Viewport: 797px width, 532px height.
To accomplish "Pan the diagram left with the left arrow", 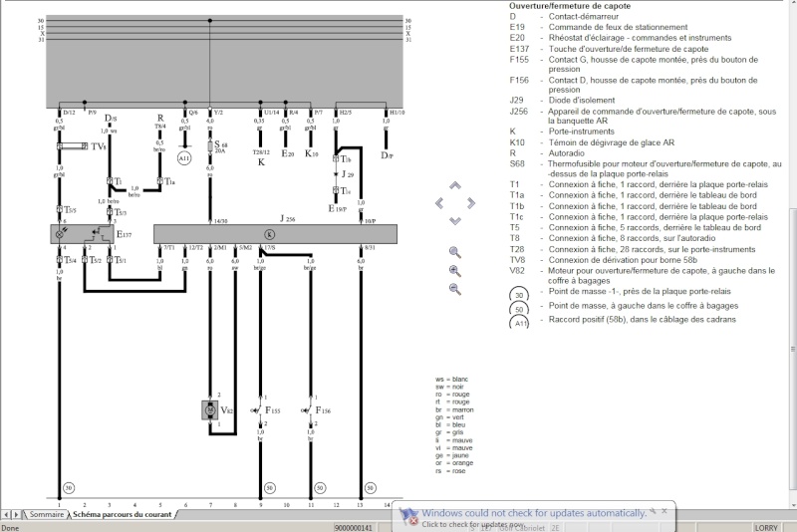I will (439, 203).
